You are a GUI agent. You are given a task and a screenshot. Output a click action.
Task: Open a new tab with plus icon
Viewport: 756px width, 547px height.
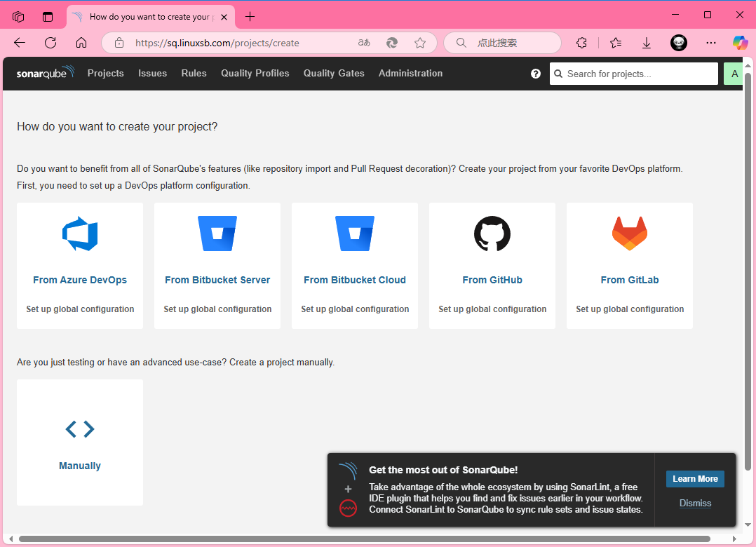tap(250, 17)
